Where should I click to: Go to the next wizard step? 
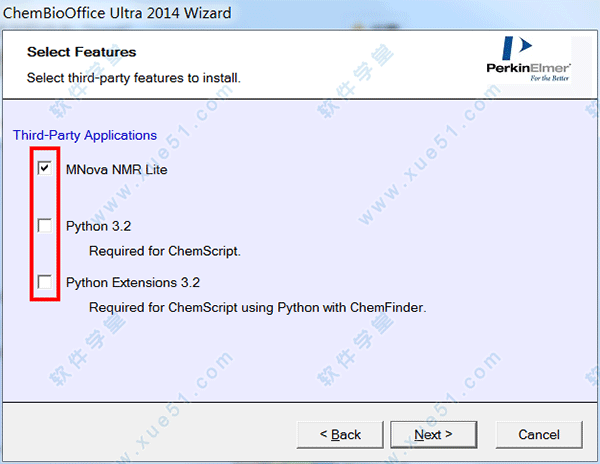(x=434, y=435)
